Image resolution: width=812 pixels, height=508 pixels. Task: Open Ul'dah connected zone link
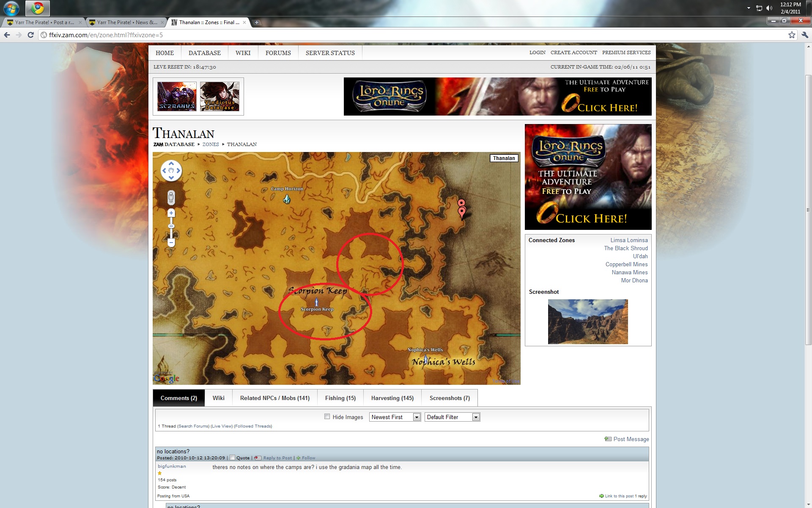[x=640, y=256]
